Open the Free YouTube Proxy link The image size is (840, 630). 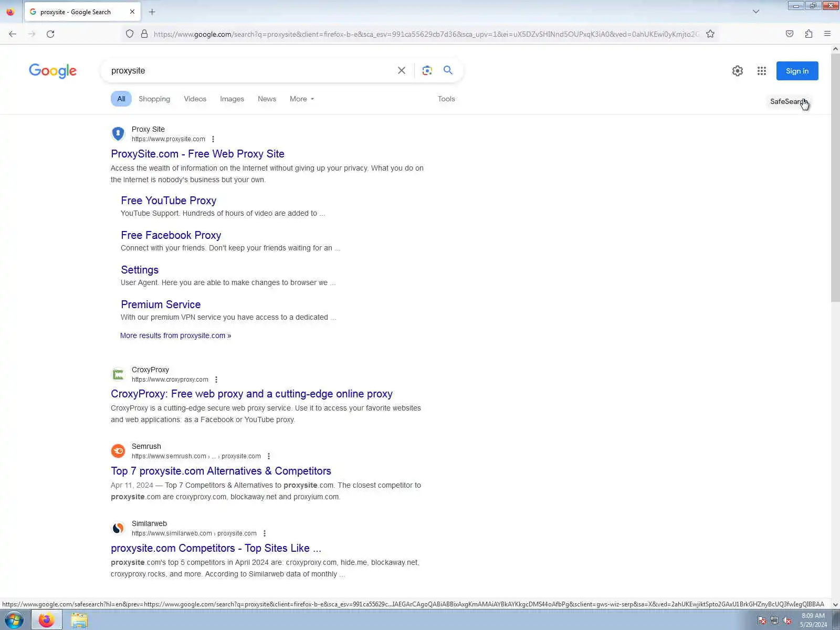pyautogui.click(x=169, y=201)
